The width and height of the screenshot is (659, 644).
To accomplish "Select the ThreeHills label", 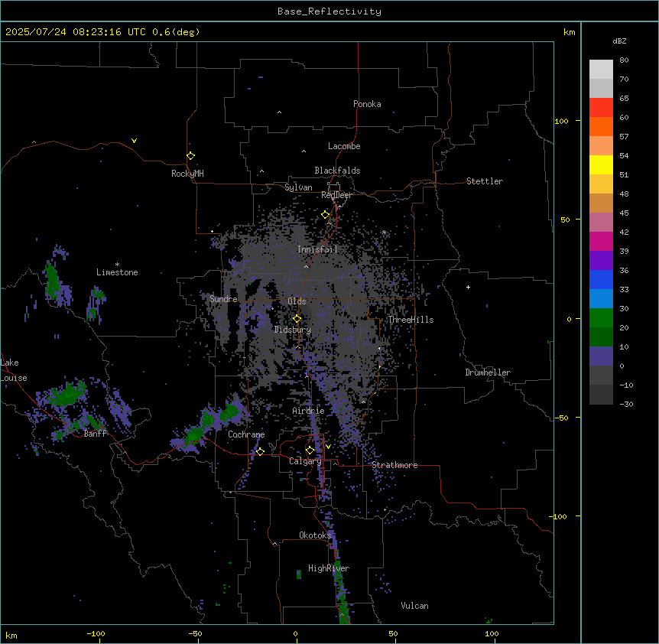I will (411, 320).
